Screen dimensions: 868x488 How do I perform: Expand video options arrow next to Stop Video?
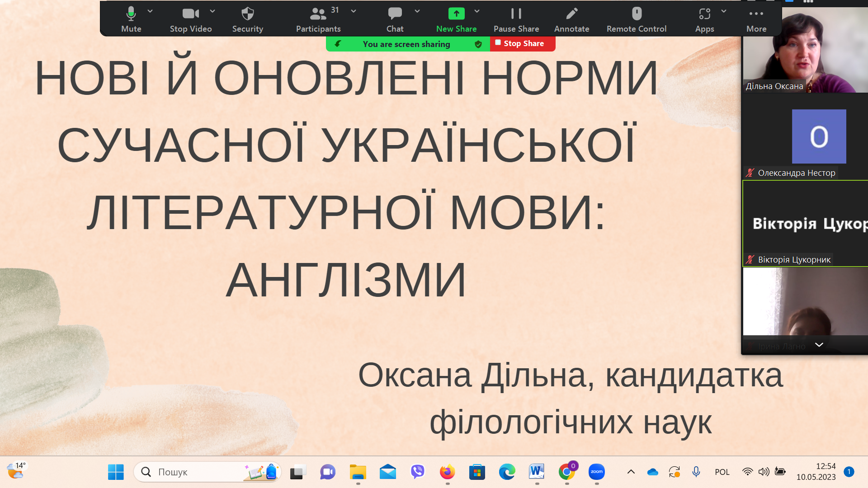(212, 11)
